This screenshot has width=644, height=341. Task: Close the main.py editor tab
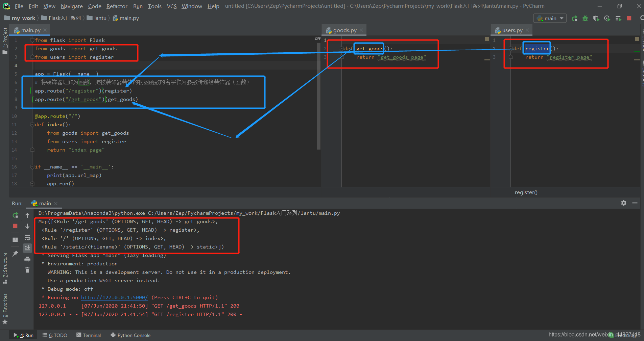(45, 30)
